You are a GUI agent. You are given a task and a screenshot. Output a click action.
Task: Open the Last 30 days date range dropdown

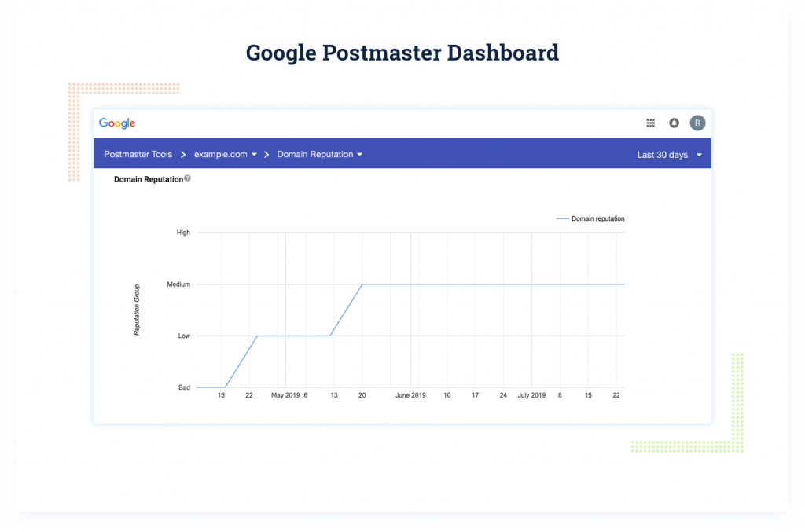point(699,155)
